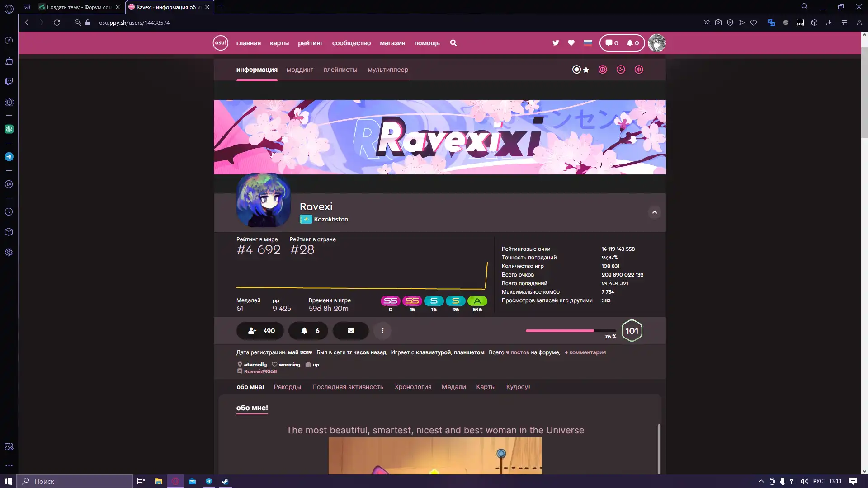Click the РУС language indicator in tray
This screenshot has height=488, width=868.
818,481
